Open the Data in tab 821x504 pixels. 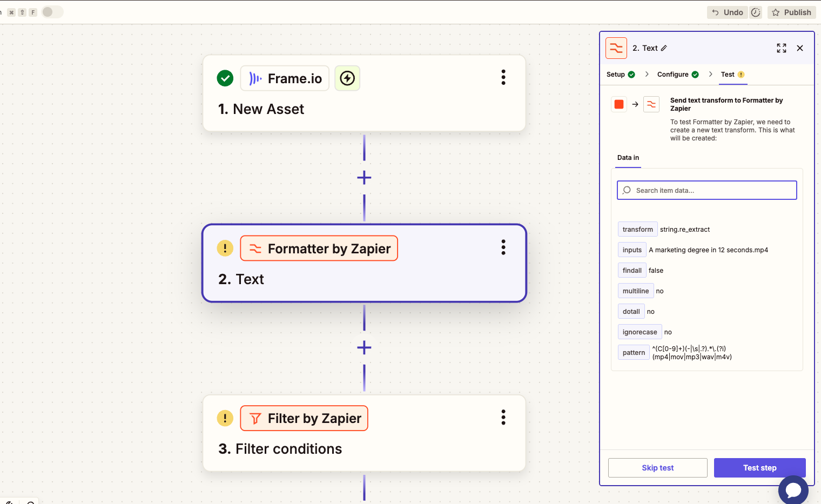628,158
